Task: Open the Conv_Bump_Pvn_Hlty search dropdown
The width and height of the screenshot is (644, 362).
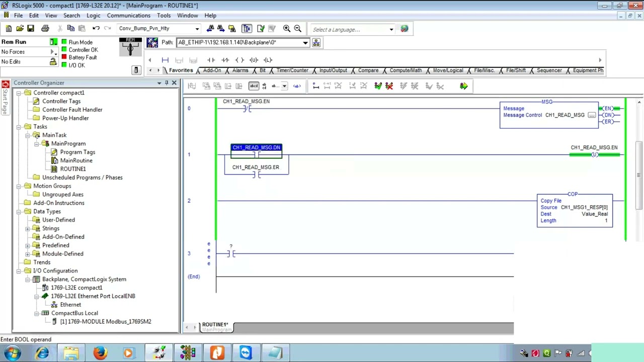Action: [x=197, y=29]
